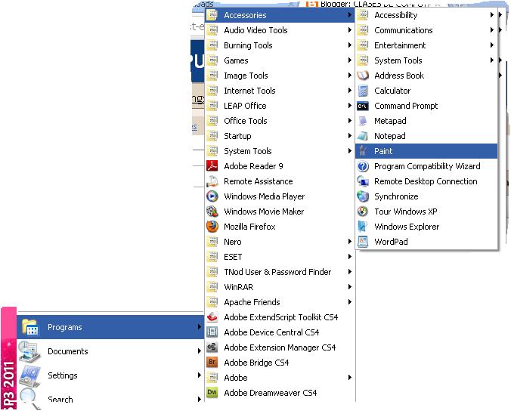Click the Paint palette icon
The width and height of the screenshot is (511, 420).
[x=362, y=151]
